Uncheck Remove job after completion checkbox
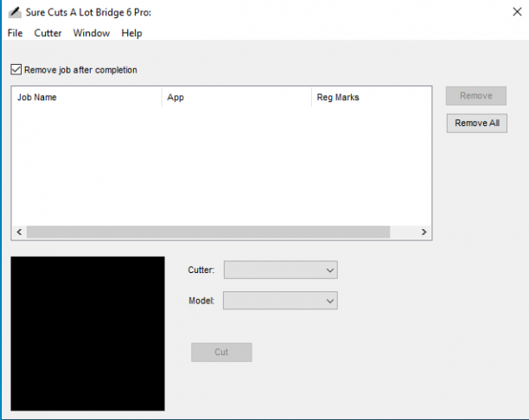 click(16, 69)
